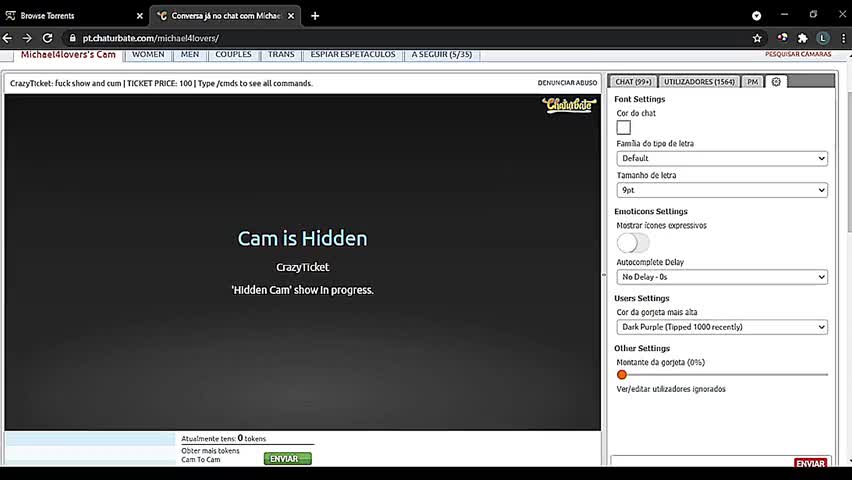Toggle Mostrar ícones expressivos switch
This screenshot has height=480, width=852.
[x=633, y=243]
